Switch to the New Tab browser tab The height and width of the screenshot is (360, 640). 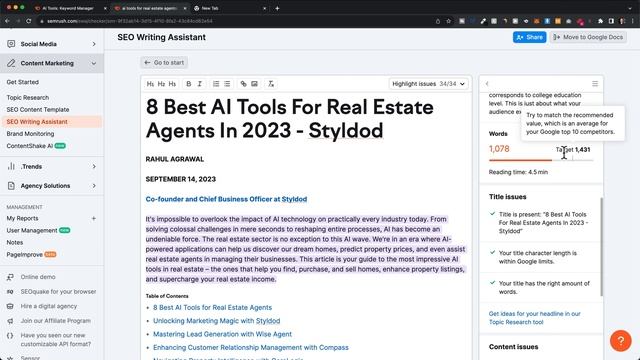tap(210, 8)
